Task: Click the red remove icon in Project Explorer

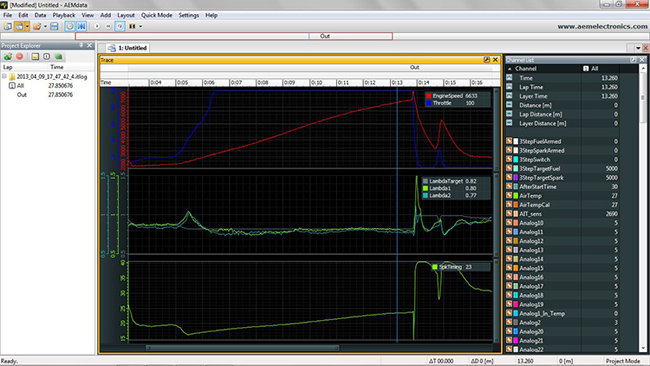Action: tap(19, 56)
